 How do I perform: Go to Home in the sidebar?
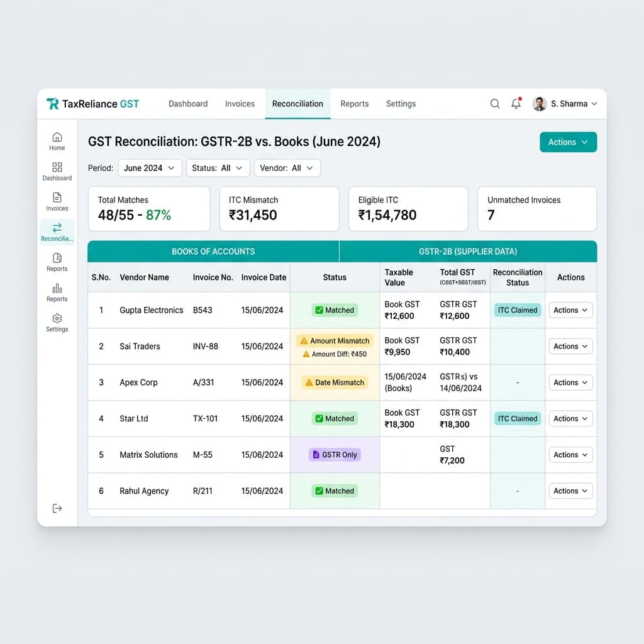pos(57,142)
